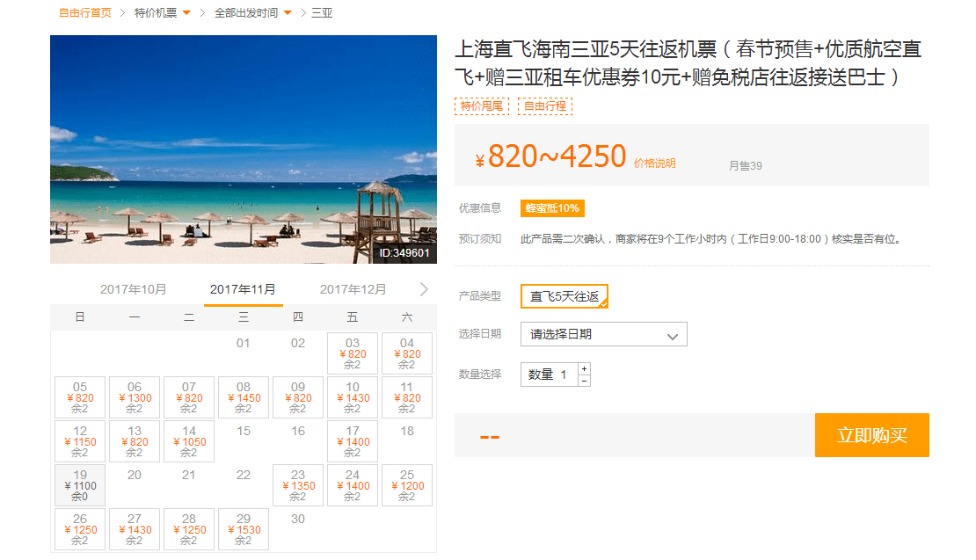Pick November 10 priced ¥1430
976x560 pixels.
pyautogui.click(x=353, y=397)
